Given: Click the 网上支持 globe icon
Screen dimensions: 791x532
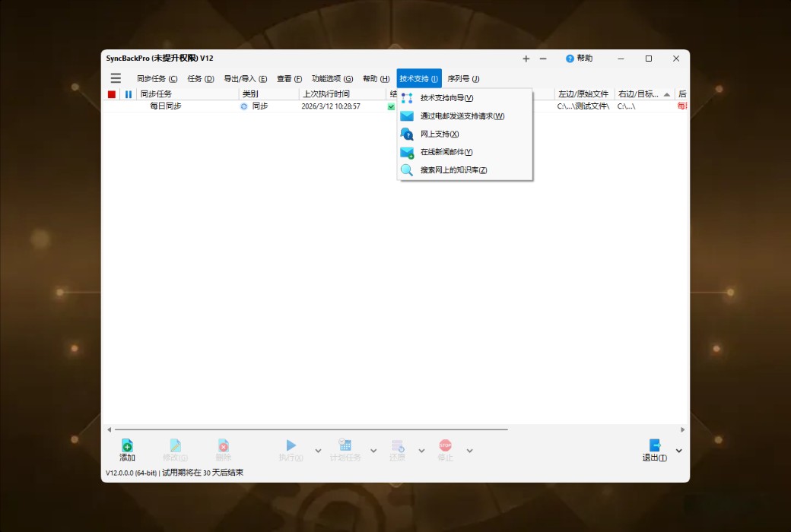Looking at the screenshot, I should point(407,135).
